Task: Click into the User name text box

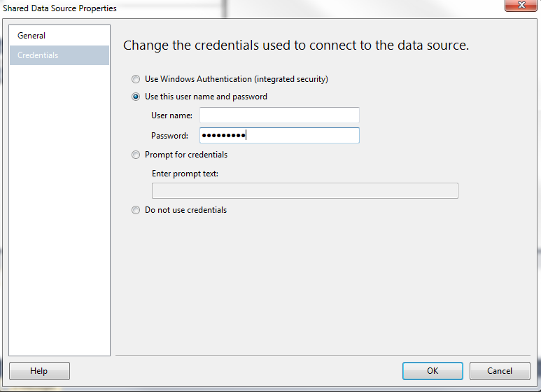Action: coord(279,115)
